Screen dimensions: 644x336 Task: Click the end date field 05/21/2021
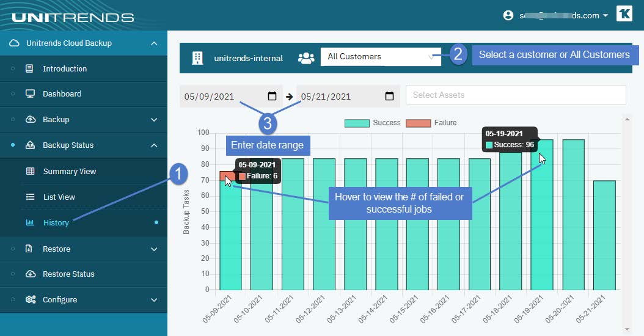[x=348, y=96]
